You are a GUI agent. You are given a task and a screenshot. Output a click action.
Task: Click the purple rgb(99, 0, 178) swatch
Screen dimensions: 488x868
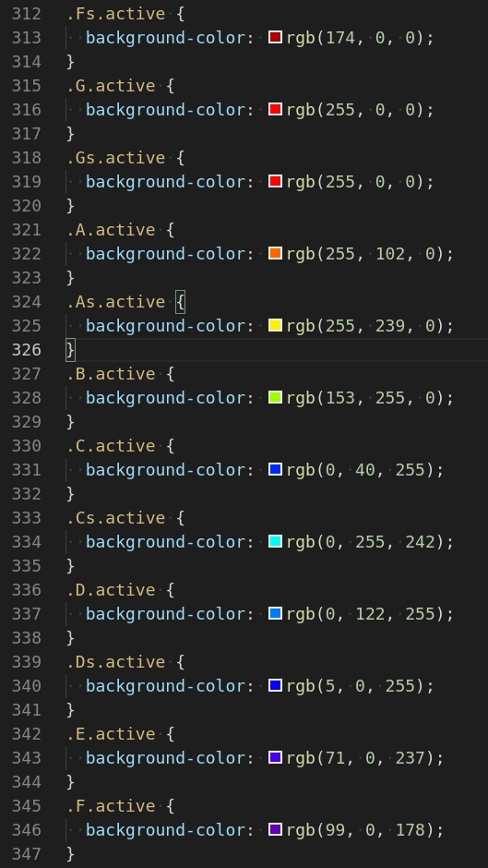coord(275,828)
